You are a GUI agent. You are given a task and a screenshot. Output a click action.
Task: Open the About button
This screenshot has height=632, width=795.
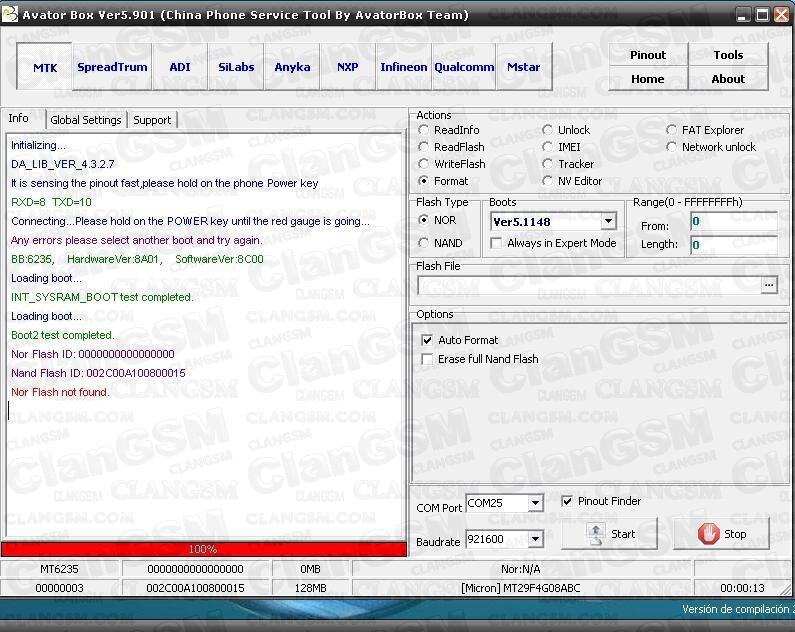point(728,79)
